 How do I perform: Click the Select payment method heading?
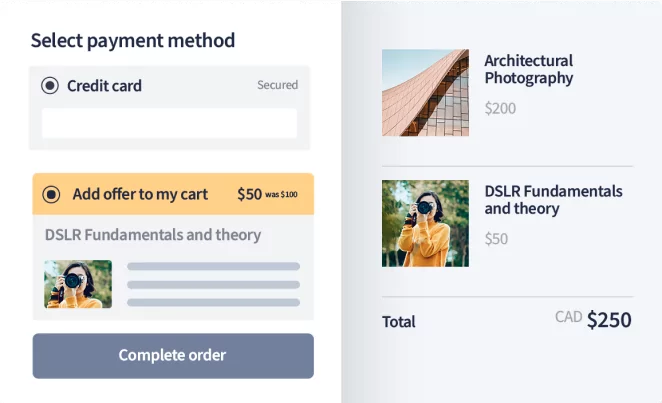[x=133, y=41]
